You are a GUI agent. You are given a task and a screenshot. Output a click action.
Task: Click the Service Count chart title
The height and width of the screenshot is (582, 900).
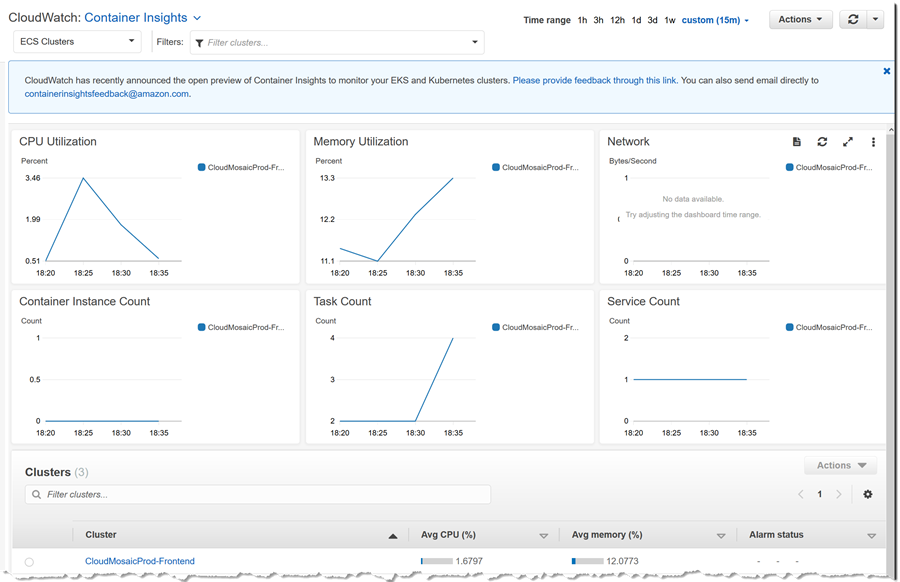click(643, 301)
